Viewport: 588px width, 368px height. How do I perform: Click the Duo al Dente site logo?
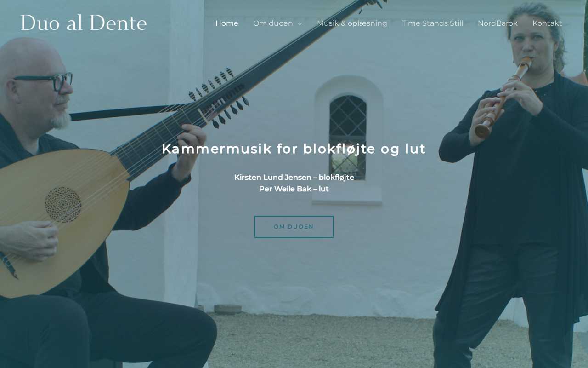coord(83,23)
